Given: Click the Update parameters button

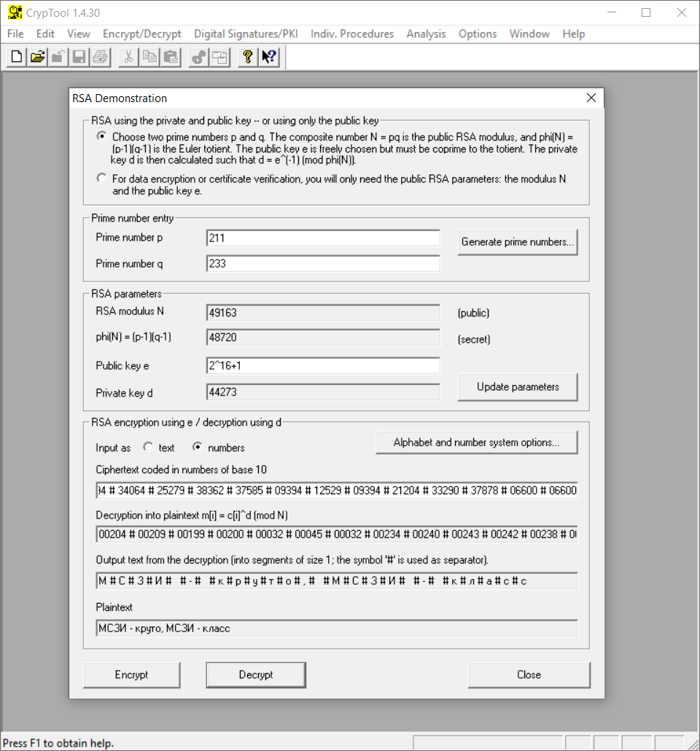Looking at the screenshot, I should pos(518,387).
